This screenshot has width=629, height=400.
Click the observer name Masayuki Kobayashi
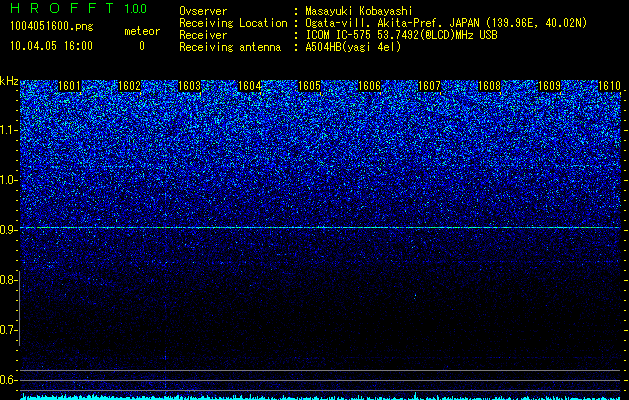pos(359,12)
